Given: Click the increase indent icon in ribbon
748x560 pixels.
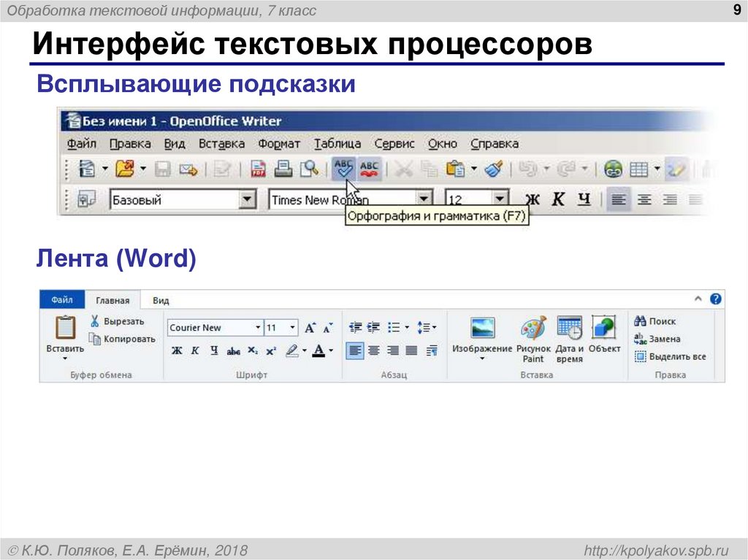Looking at the screenshot, I should point(373,327).
